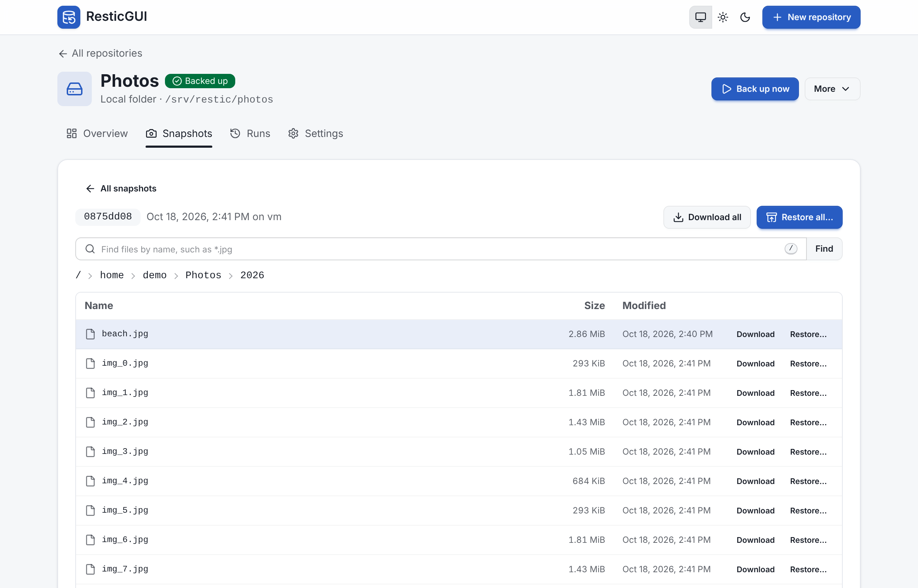
Task: Return to All snapshots
Action: point(121,189)
